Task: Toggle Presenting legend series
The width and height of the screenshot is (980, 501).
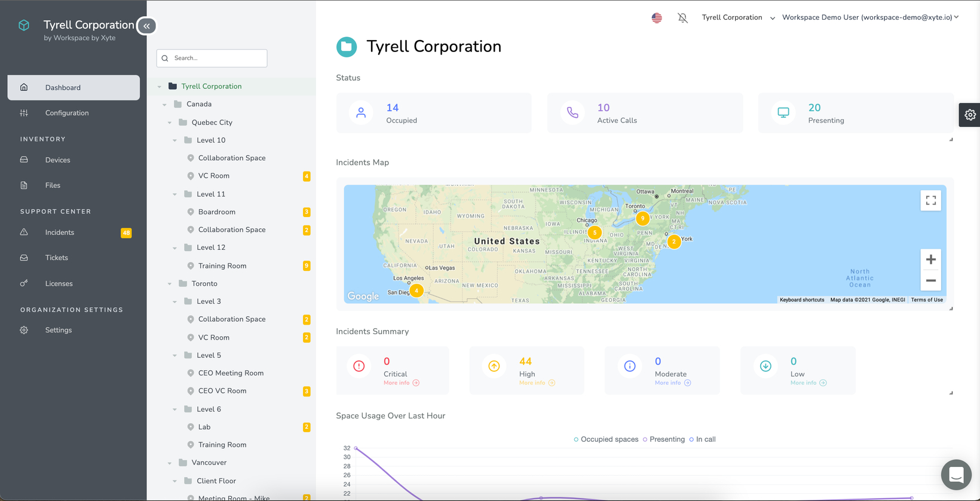Action: pos(663,439)
